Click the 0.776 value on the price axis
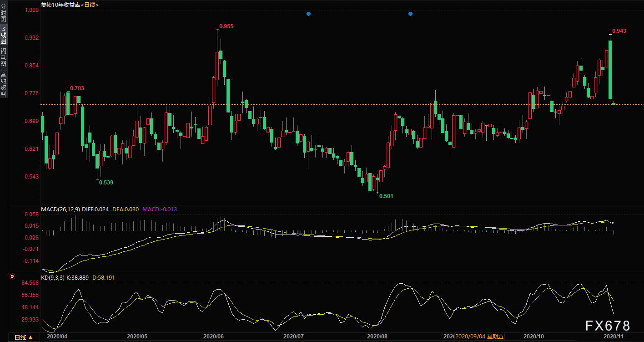The height and width of the screenshot is (342, 644). click(x=31, y=93)
